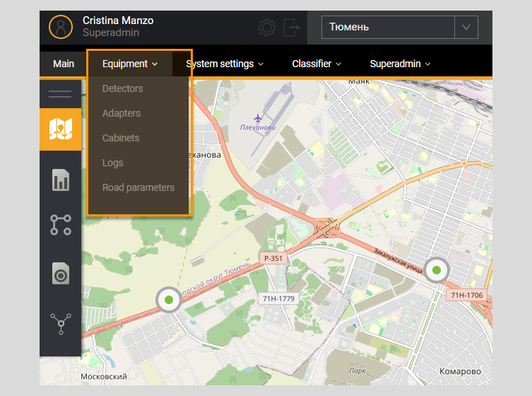
Task: Click the Парк label on map
Action: (357, 371)
